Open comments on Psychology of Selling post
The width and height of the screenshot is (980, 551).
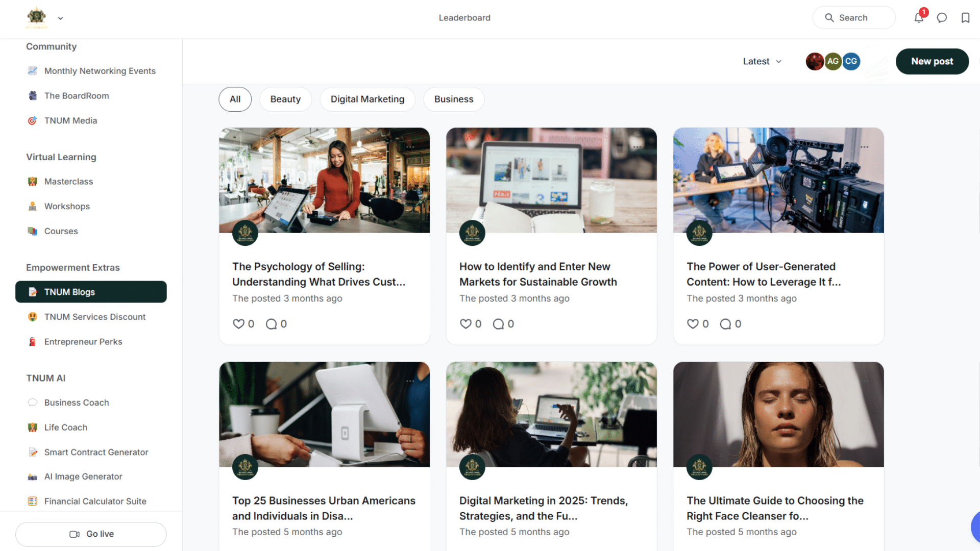(x=271, y=324)
